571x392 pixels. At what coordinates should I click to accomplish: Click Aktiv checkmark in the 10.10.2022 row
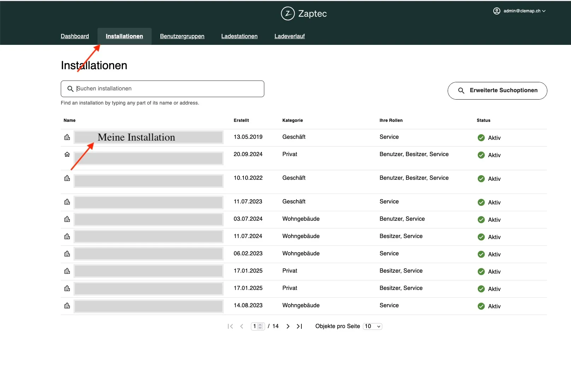click(x=481, y=179)
